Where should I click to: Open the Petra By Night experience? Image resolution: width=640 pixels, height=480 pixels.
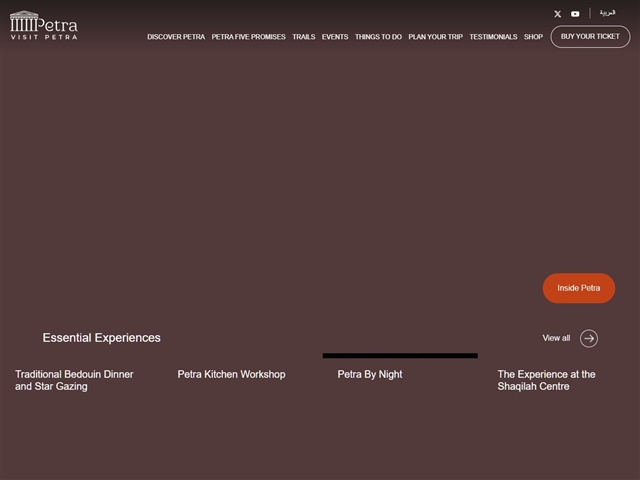point(370,374)
